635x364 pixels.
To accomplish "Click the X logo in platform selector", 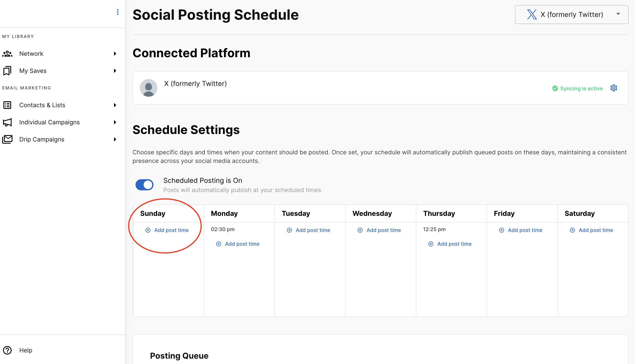I will pos(532,14).
